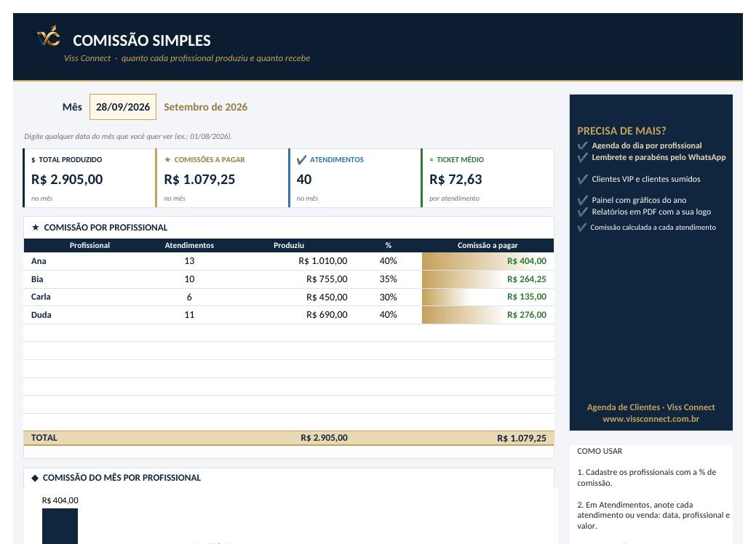Select the Carla name cell

coord(41,297)
